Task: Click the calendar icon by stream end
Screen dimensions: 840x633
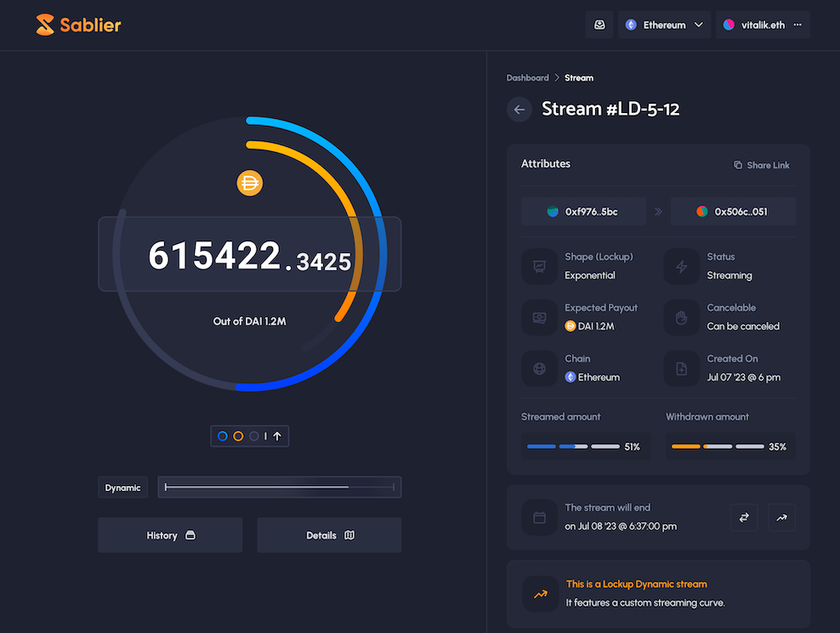Action: (x=540, y=517)
